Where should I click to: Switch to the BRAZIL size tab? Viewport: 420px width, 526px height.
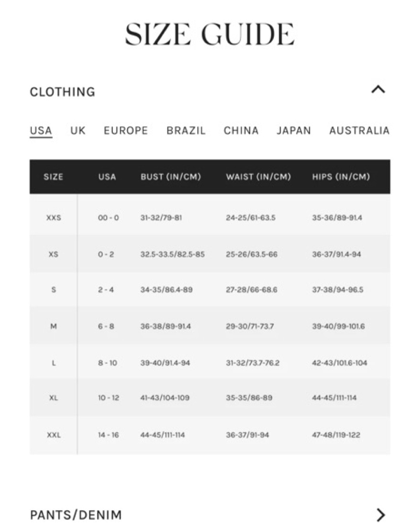coord(186,131)
